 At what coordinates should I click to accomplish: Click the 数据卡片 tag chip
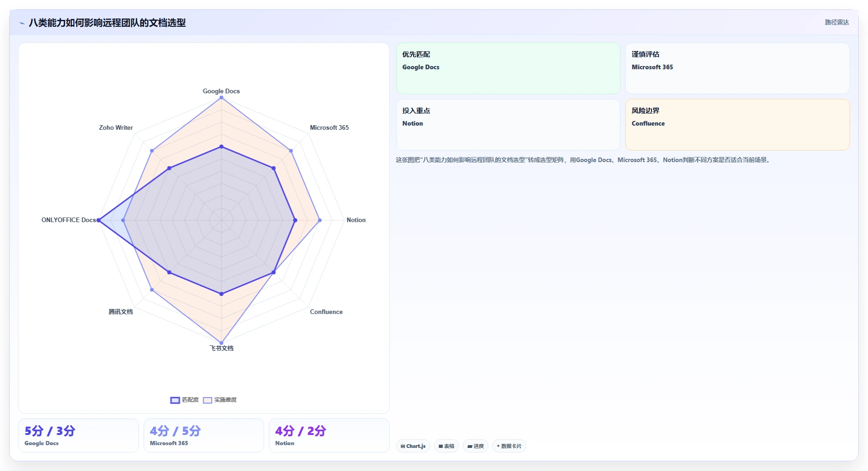(x=509, y=446)
